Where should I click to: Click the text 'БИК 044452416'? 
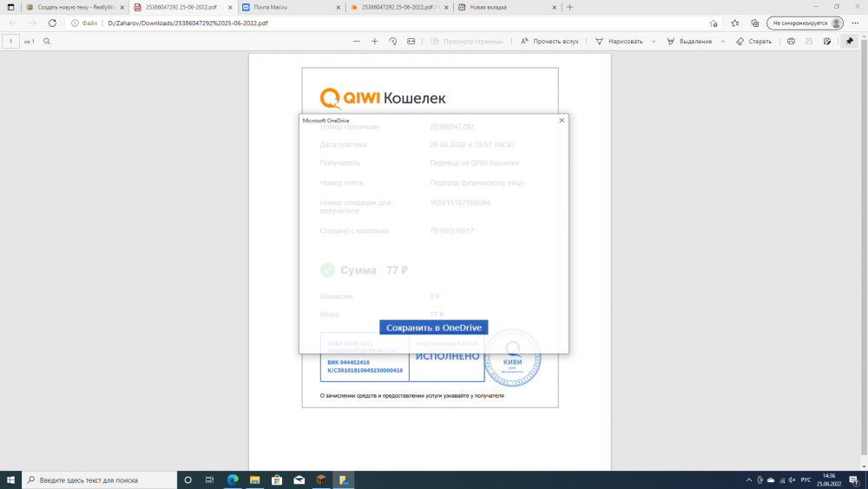pyautogui.click(x=348, y=362)
